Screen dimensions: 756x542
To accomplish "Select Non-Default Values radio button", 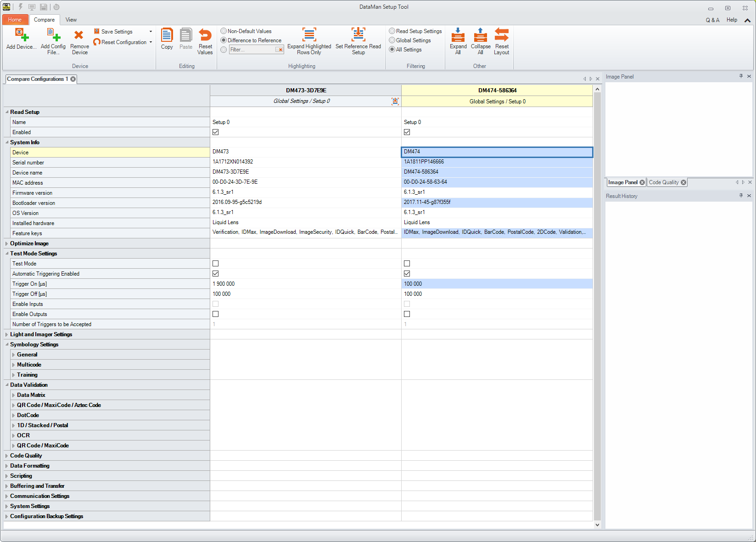I will pos(224,31).
